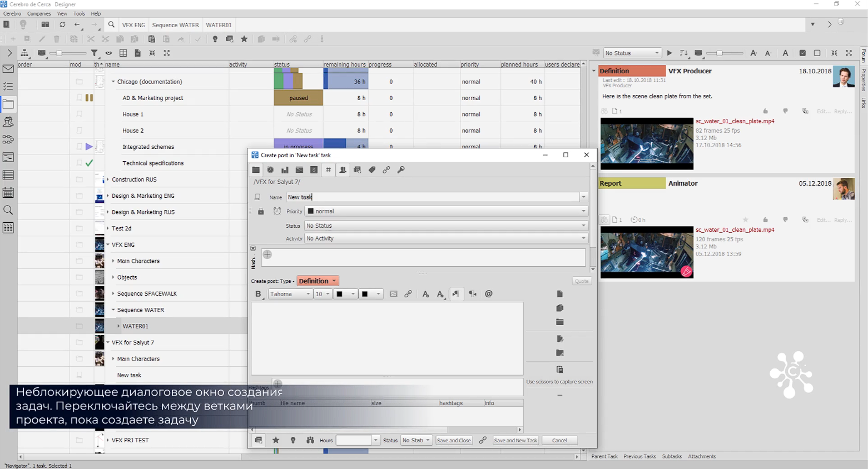Open the Companies menu
Screen dimensions: 868x469
pyautogui.click(x=39, y=13)
